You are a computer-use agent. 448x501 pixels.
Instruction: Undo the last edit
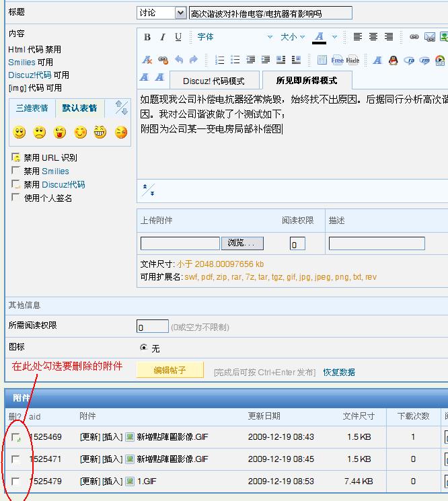[x=179, y=59]
